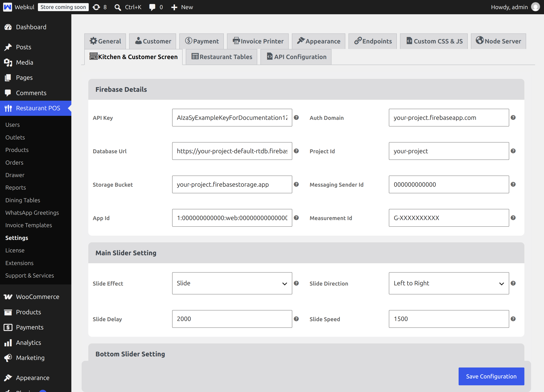The image size is (544, 392).
Task: Click the help icon beside Measurement Id field
Action: click(513, 218)
